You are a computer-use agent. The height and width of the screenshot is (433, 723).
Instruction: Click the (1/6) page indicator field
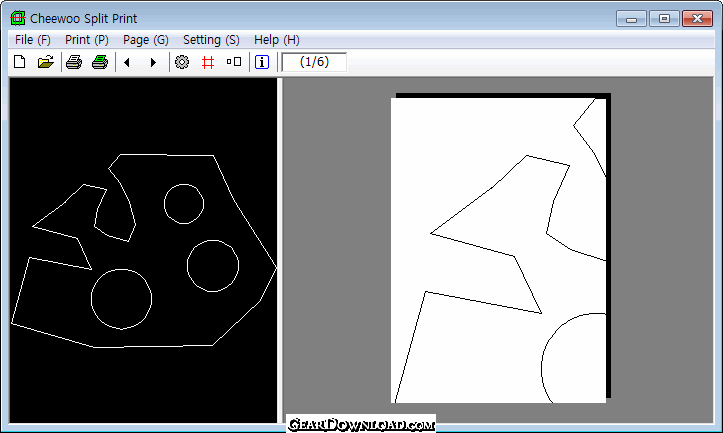314,62
